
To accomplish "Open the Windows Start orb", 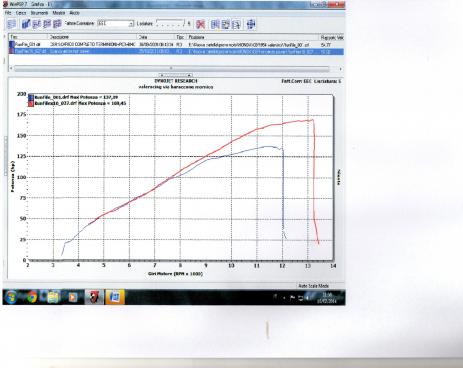I will [11, 296].
